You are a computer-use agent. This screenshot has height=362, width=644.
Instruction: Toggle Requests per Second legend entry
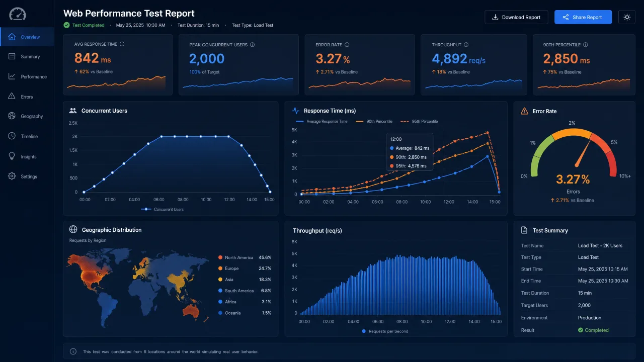pyautogui.click(x=385, y=331)
